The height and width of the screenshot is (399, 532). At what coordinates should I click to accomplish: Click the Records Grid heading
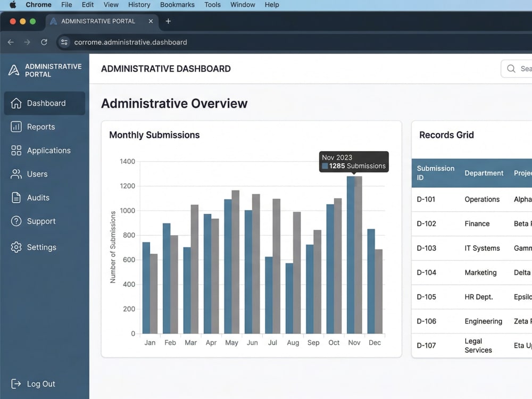446,135
